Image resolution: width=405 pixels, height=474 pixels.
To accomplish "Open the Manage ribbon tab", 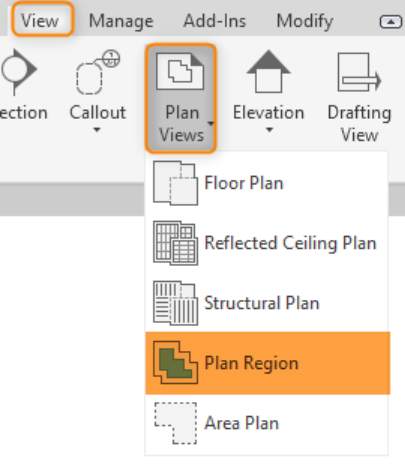I will (x=121, y=21).
